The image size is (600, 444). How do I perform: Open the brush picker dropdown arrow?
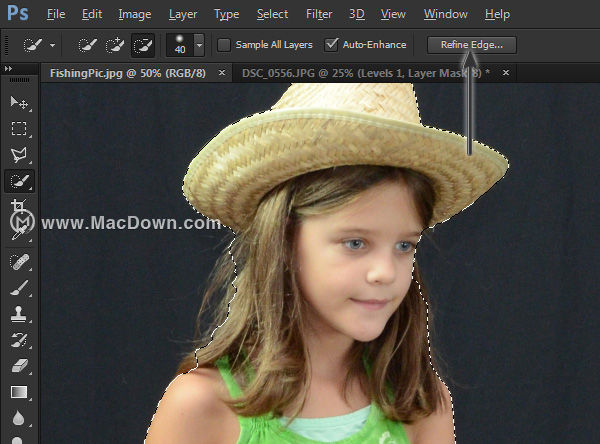[199, 45]
